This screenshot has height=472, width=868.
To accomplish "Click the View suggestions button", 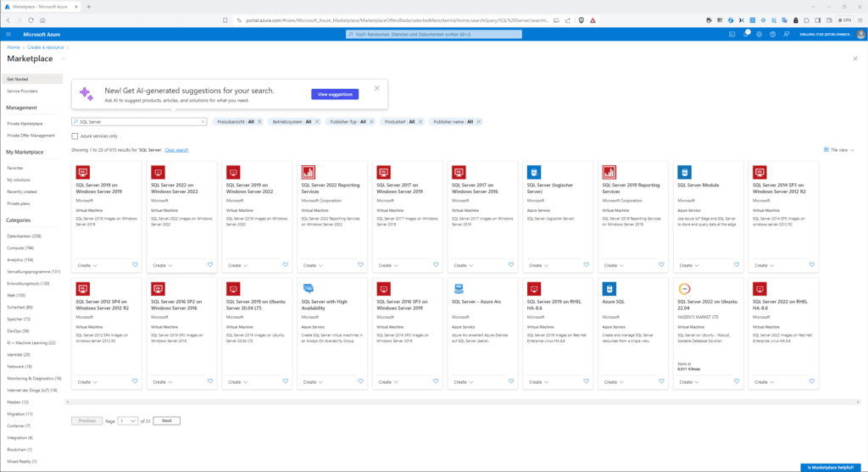I will [335, 94].
